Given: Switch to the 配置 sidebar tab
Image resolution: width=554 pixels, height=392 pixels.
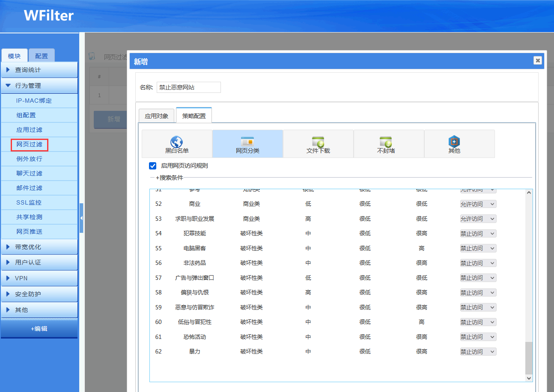Looking at the screenshot, I should 42,56.
